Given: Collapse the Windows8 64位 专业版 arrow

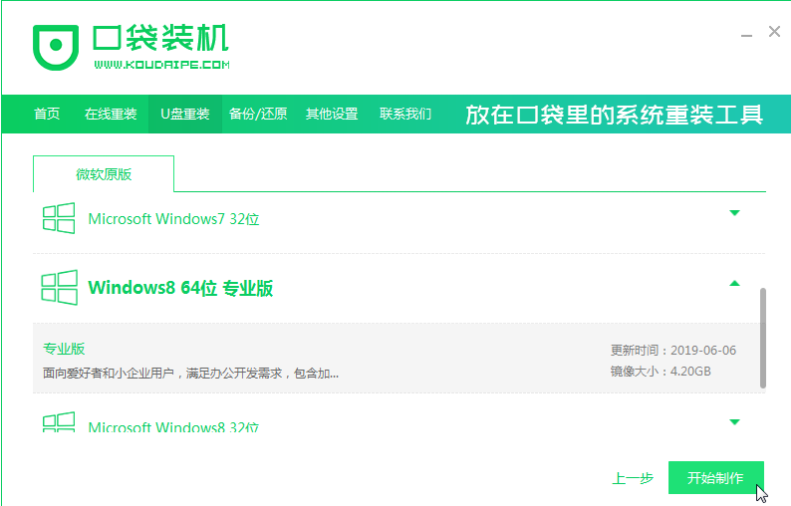Looking at the screenshot, I should [734, 284].
